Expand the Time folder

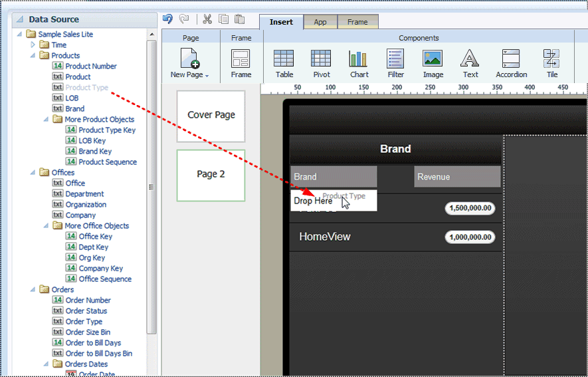33,45
